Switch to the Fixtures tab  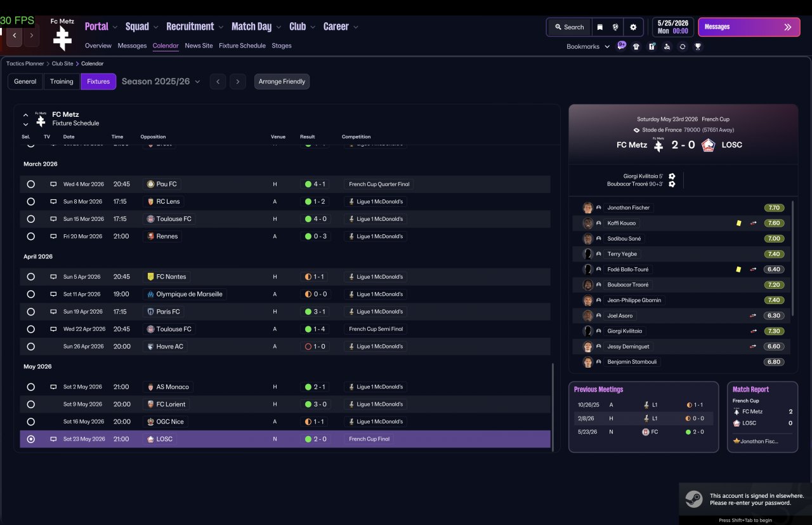98,81
